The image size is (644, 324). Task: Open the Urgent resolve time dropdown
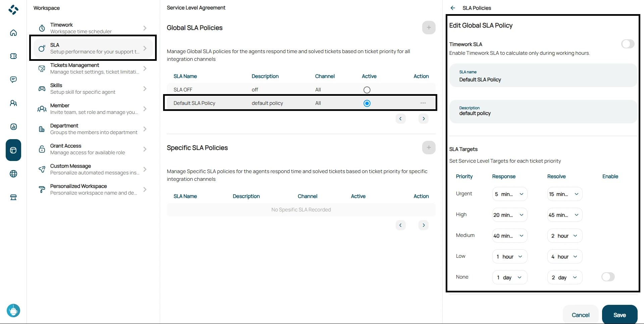pyautogui.click(x=564, y=194)
